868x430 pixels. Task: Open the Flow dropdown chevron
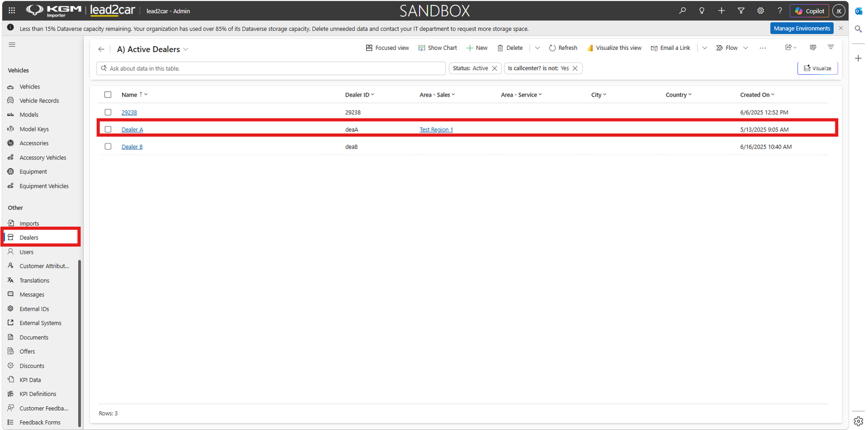tap(746, 48)
